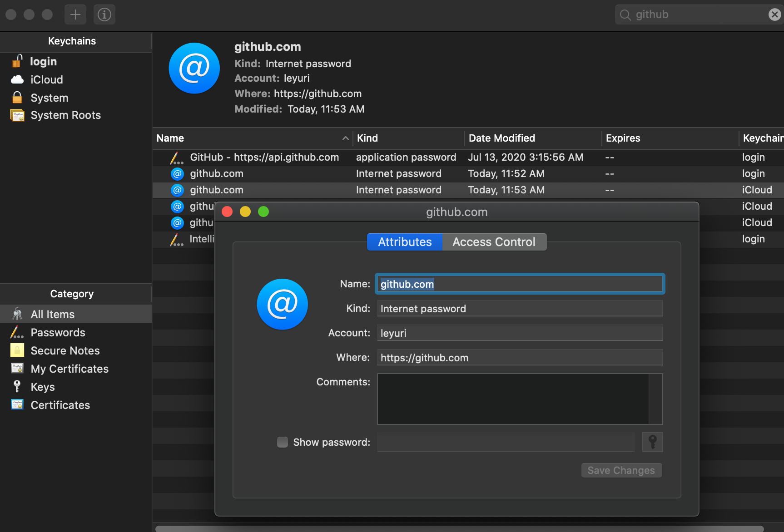Switch to the Access Control tab
This screenshot has width=784, height=532.
[494, 242]
